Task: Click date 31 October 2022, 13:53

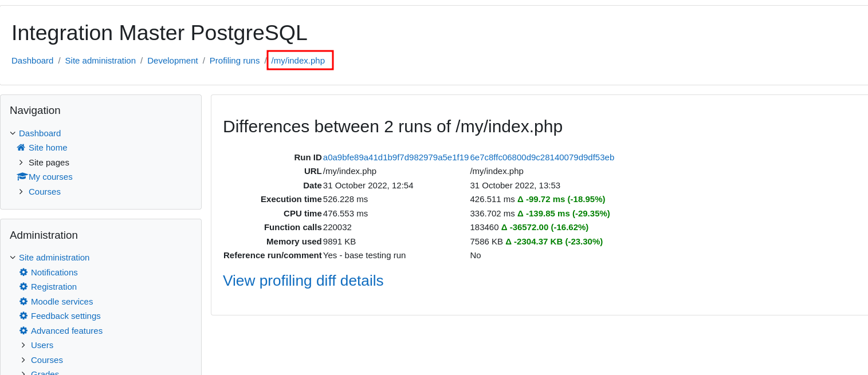Action: pyautogui.click(x=515, y=185)
